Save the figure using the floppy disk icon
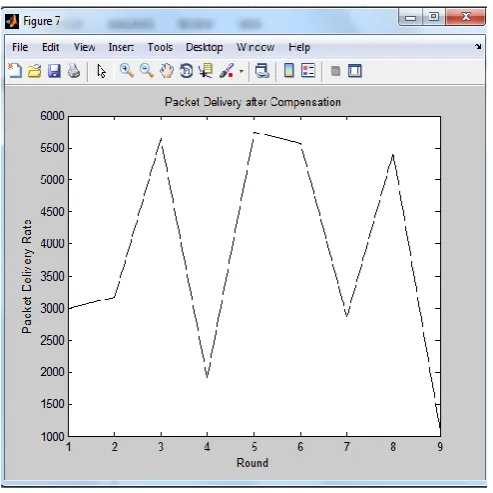Image resolution: width=493 pixels, height=493 pixels. tap(54, 71)
